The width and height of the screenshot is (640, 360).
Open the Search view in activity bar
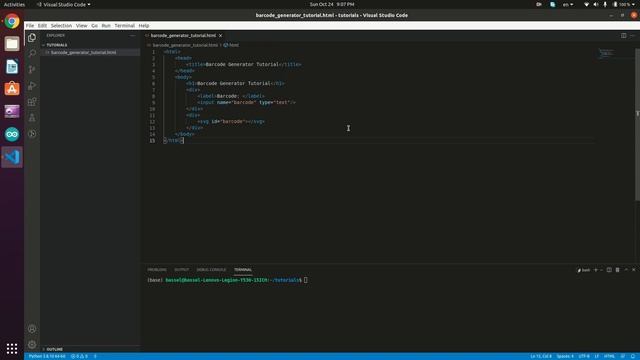[x=32, y=53]
